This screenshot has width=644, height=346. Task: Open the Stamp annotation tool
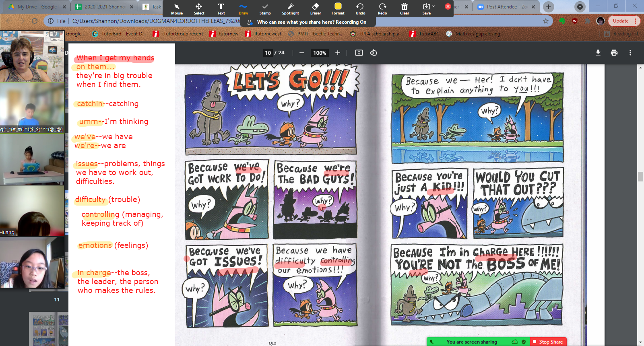coord(265,9)
